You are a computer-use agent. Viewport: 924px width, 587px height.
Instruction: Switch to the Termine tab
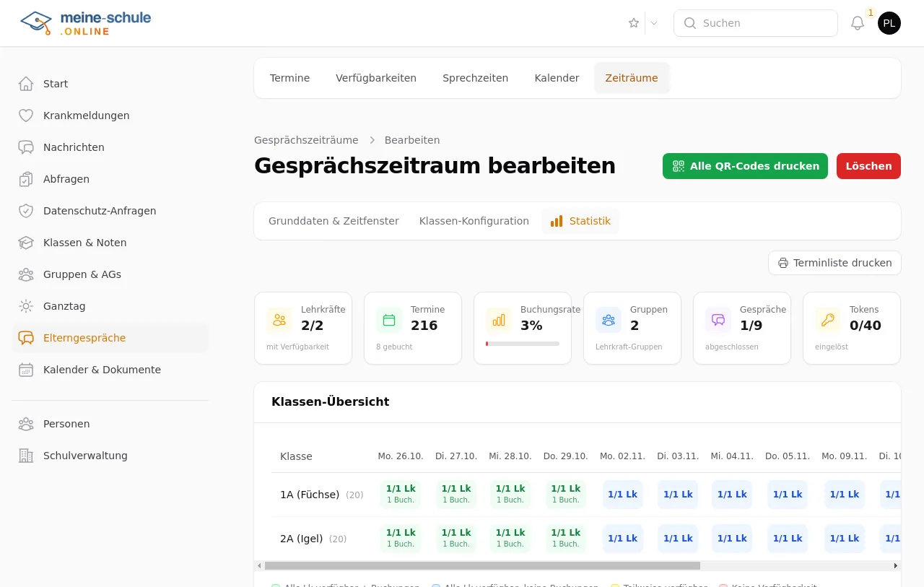[x=289, y=78]
